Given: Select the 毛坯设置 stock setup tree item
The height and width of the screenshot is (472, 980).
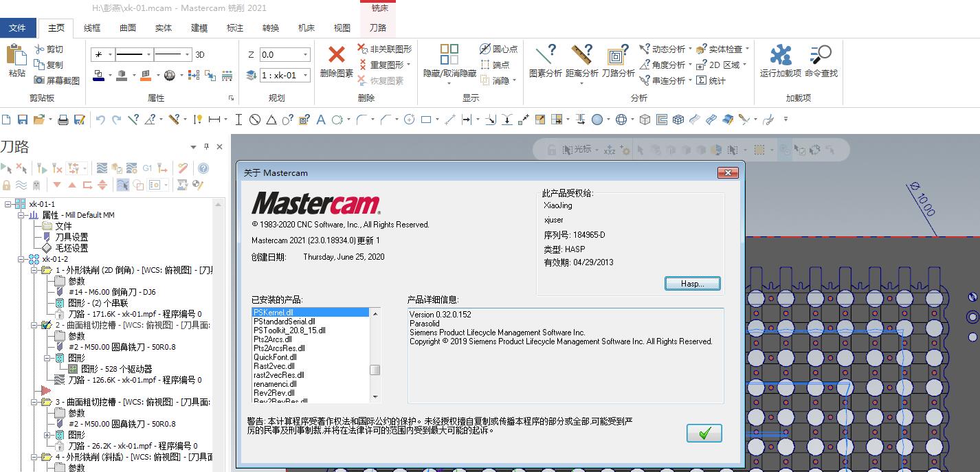Looking at the screenshot, I should (x=65, y=248).
